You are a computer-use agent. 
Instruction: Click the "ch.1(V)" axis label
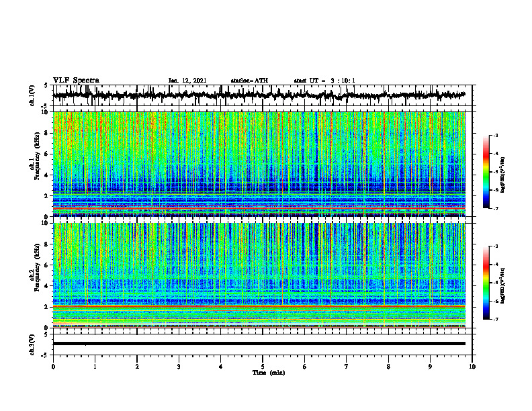[x=32, y=95]
